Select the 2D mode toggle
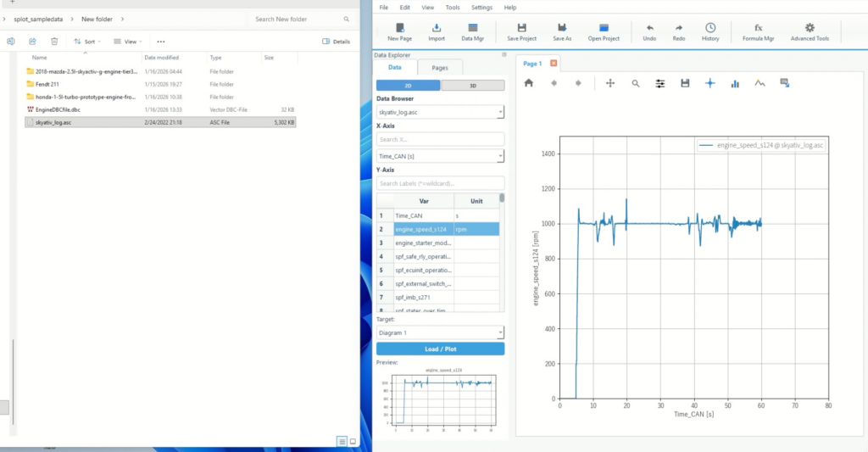This screenshot has height=452, width=868. click(408, 85)
